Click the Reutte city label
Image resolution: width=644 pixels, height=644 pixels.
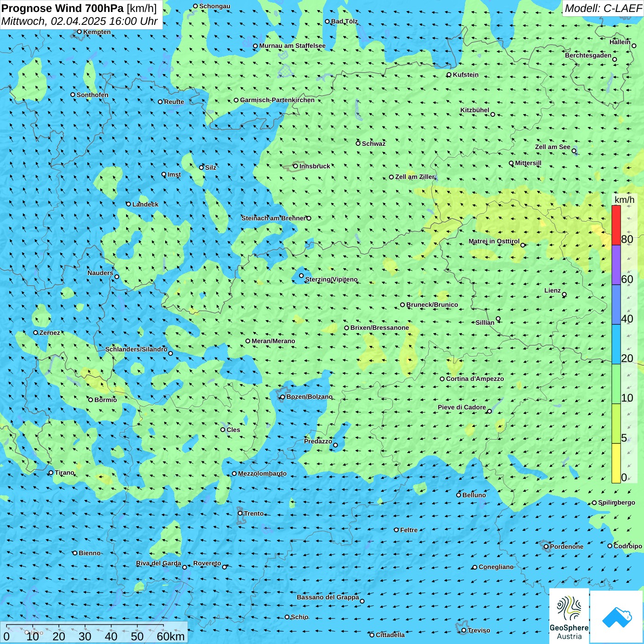(x=174, y=102)
